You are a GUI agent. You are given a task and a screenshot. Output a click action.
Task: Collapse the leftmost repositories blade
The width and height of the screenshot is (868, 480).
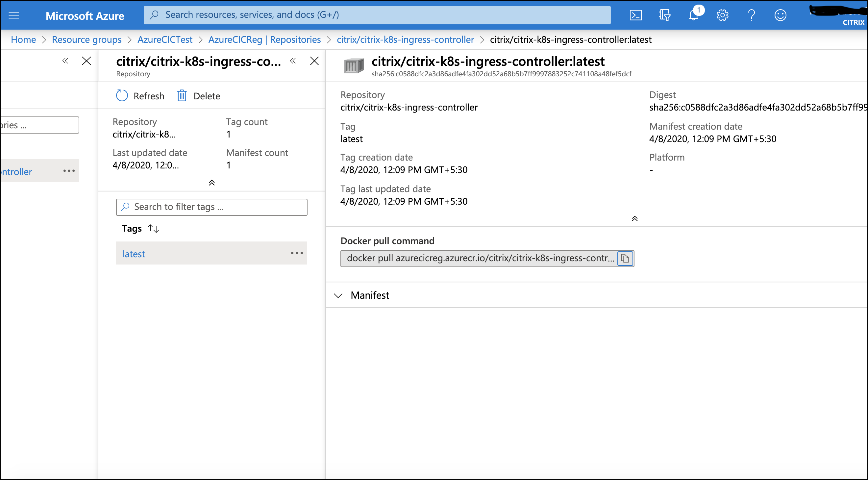[x=65, y=61]
